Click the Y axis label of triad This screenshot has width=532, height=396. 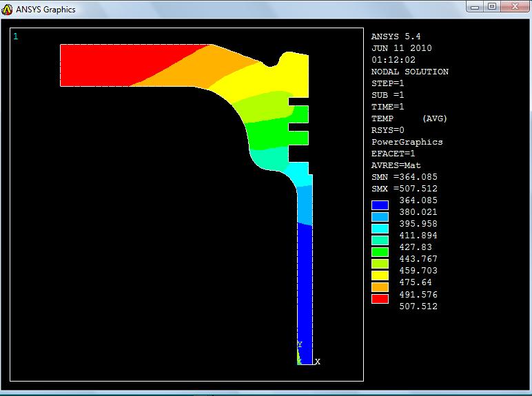299,344
